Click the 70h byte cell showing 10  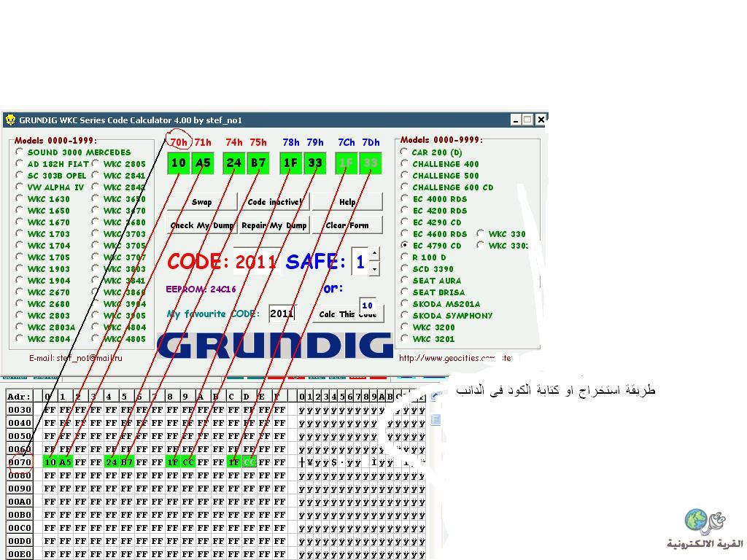coord(179,163)
